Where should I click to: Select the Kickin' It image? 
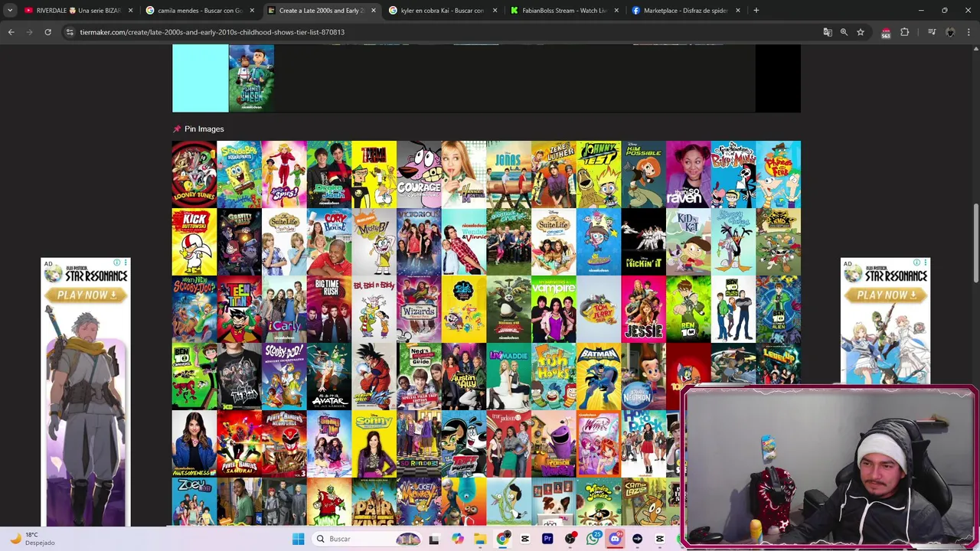tap(643, 242)
